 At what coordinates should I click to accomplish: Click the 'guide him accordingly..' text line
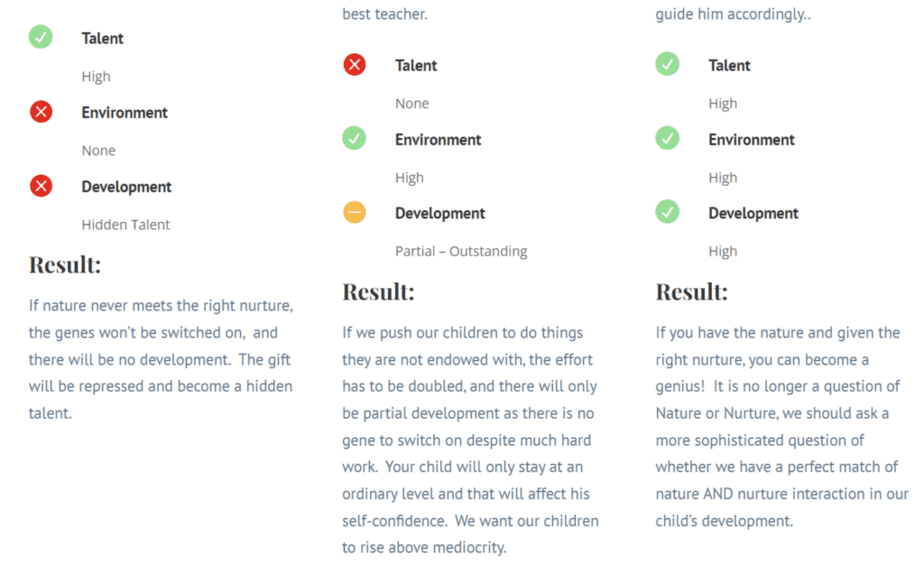point(733,14)
